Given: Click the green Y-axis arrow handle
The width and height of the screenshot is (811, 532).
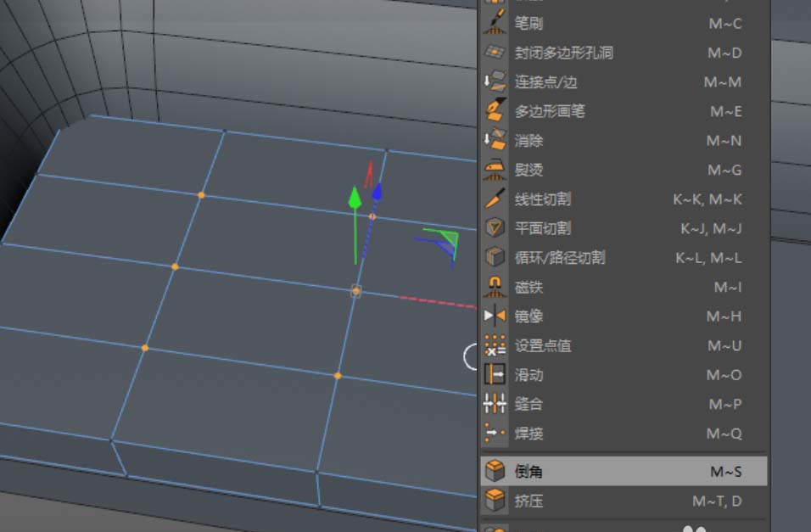Looking at the screenshot, I should click(x=354, y=199).
